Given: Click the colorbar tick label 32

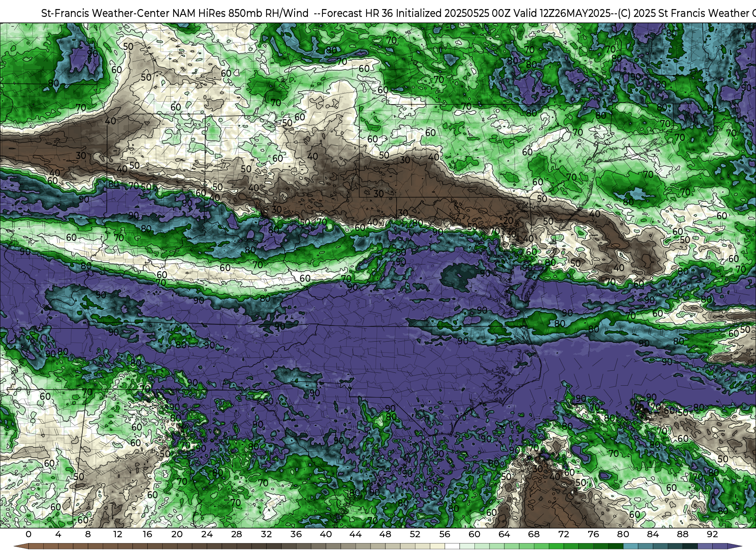Looking at the screenshot, I should click(266, 534).
